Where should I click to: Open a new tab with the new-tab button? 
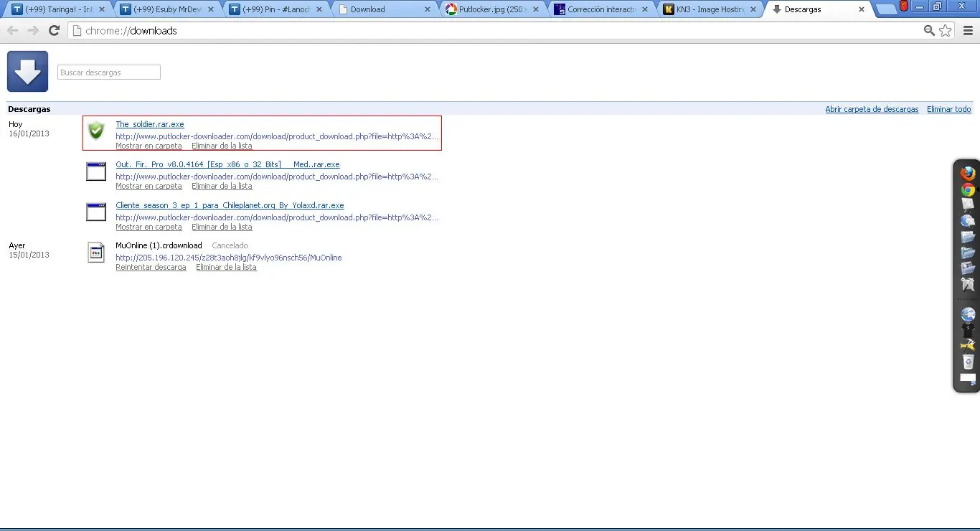[x=887, y=9]
